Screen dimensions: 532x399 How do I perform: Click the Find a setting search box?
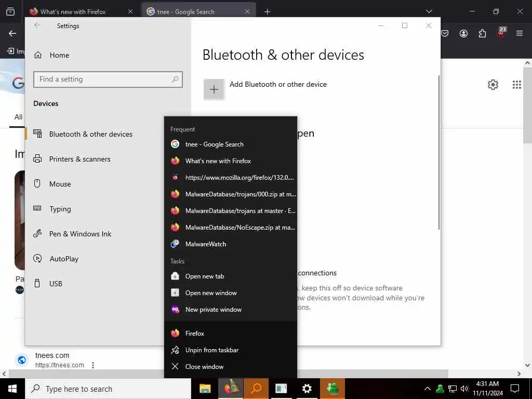click(108, 79)
